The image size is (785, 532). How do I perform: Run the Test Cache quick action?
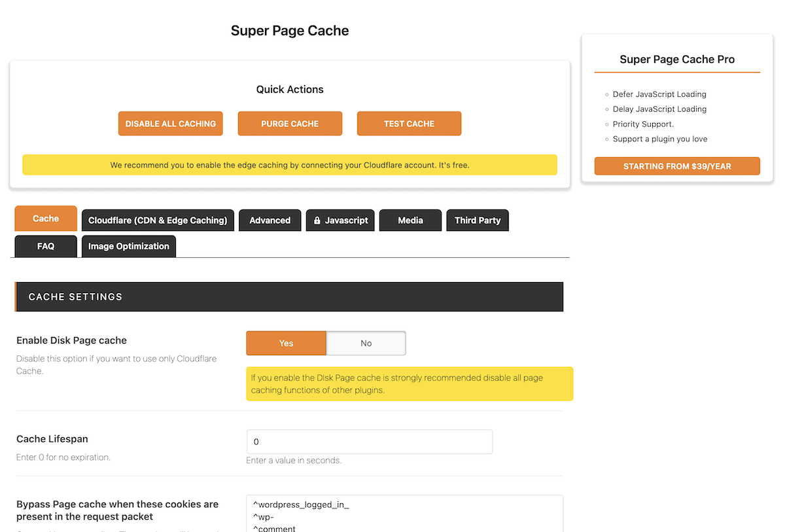click(410, 124)
